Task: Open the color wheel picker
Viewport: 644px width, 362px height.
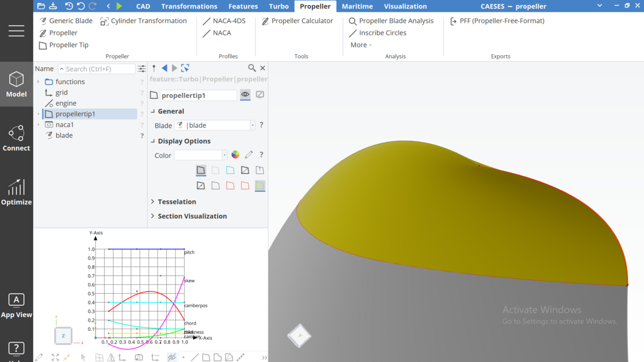Action: point(235,155)
